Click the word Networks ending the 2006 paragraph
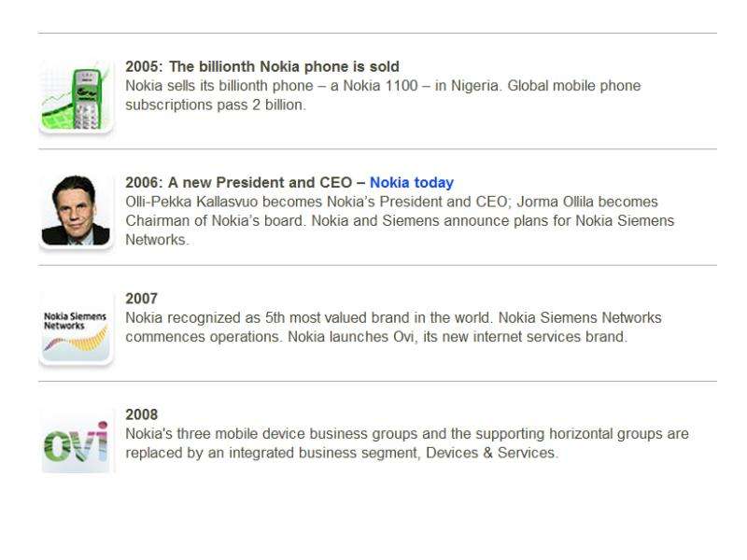Screen dimensions: 747x560 (157, 240)
